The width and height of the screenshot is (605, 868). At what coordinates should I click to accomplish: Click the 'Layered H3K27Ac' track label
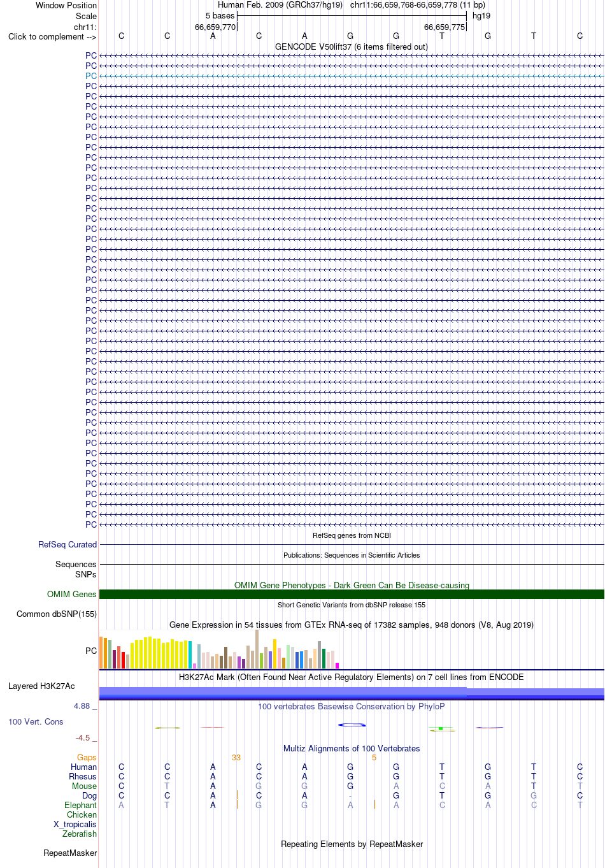[x=41, y=686]
